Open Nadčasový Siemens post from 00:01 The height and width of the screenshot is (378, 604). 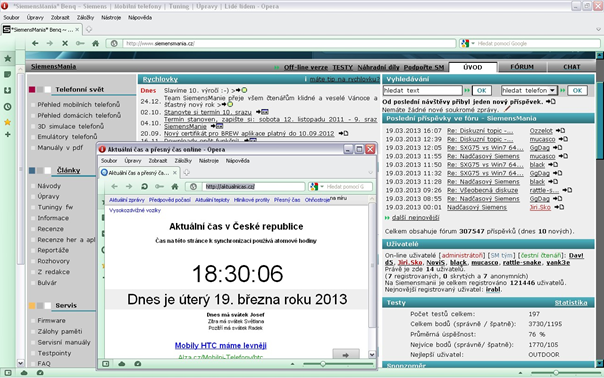477,207
